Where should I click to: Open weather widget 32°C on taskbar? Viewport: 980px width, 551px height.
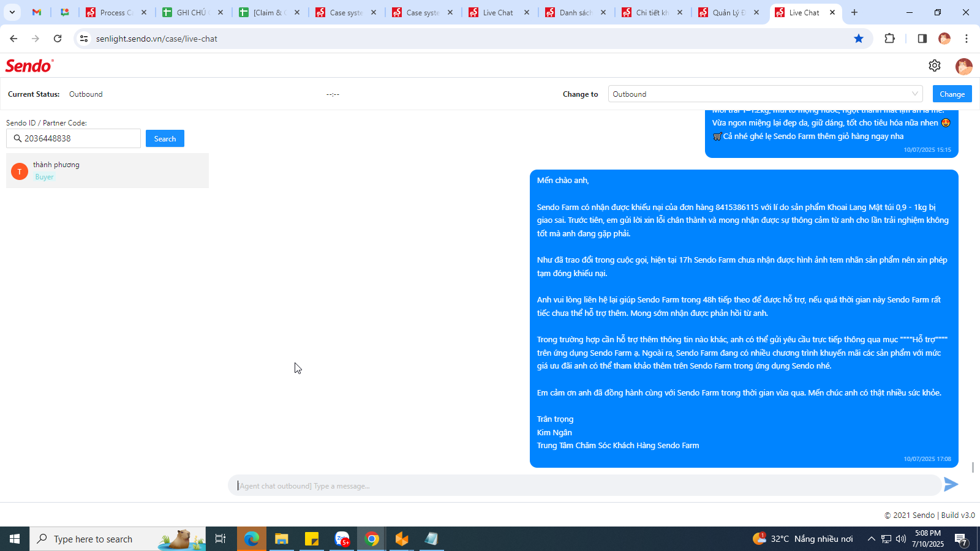point(803,539)
